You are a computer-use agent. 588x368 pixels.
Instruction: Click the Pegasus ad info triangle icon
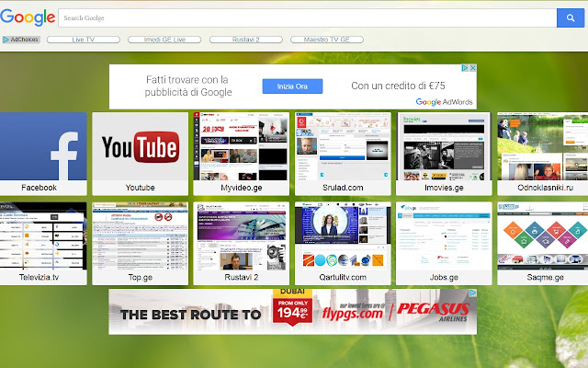[x=473, y=293]
